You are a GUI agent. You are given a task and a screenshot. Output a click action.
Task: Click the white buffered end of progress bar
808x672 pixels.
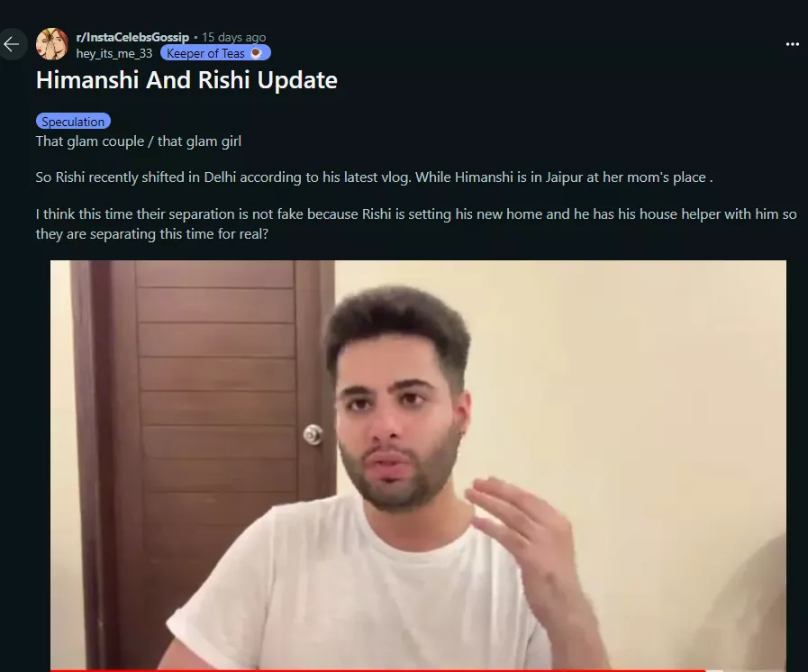click(x=714, y=670)
